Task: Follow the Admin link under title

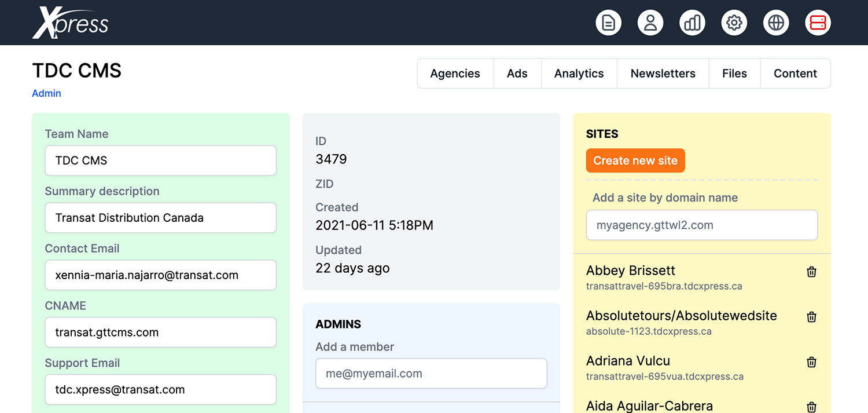Action: tap(46, 93)
